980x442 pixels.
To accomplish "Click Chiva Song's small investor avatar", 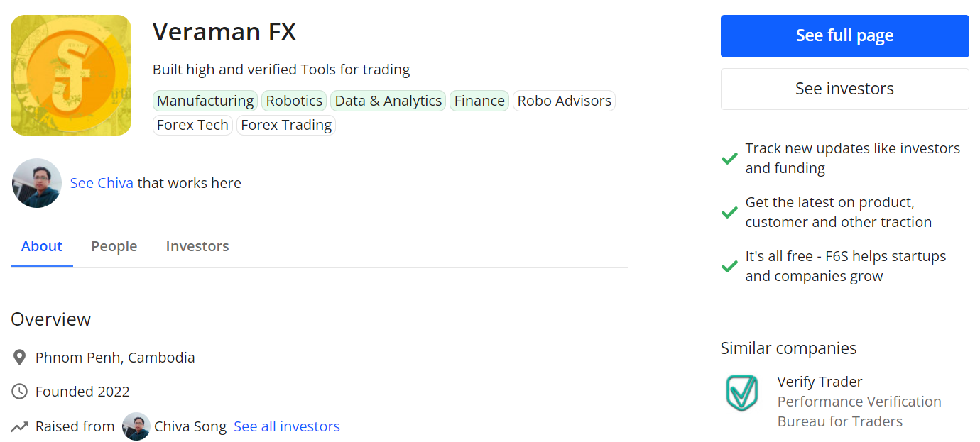I will (136, 426).
